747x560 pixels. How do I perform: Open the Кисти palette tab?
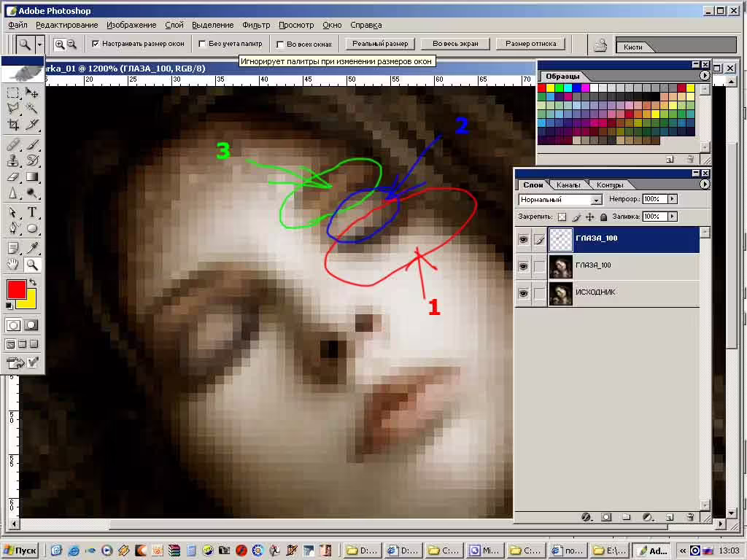pos(633,47)
